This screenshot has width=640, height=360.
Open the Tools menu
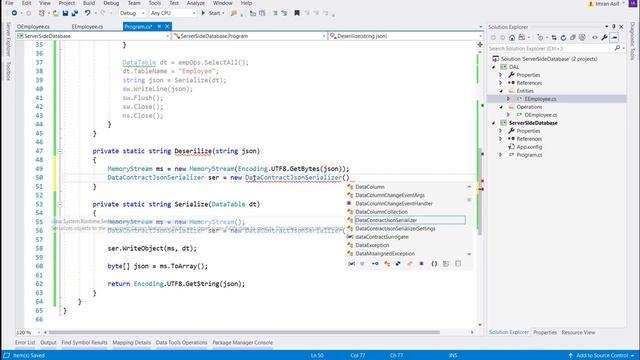(154, 3)
